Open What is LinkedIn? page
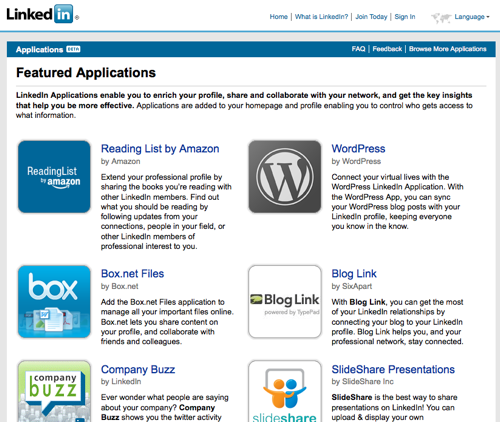Image resolution: width=500 pixels, height=422 pixels. 321,17
